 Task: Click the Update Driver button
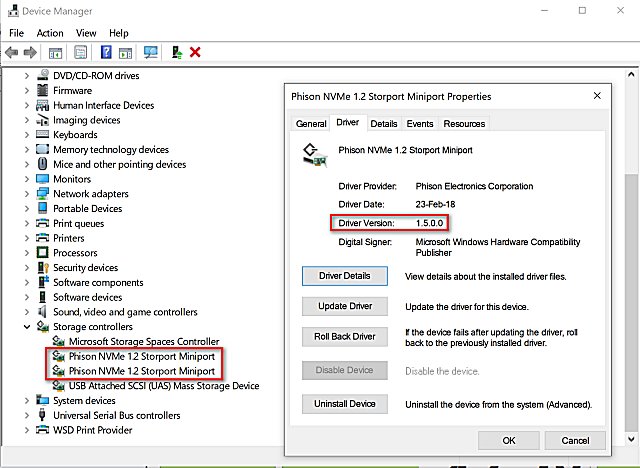pos(345,306)
